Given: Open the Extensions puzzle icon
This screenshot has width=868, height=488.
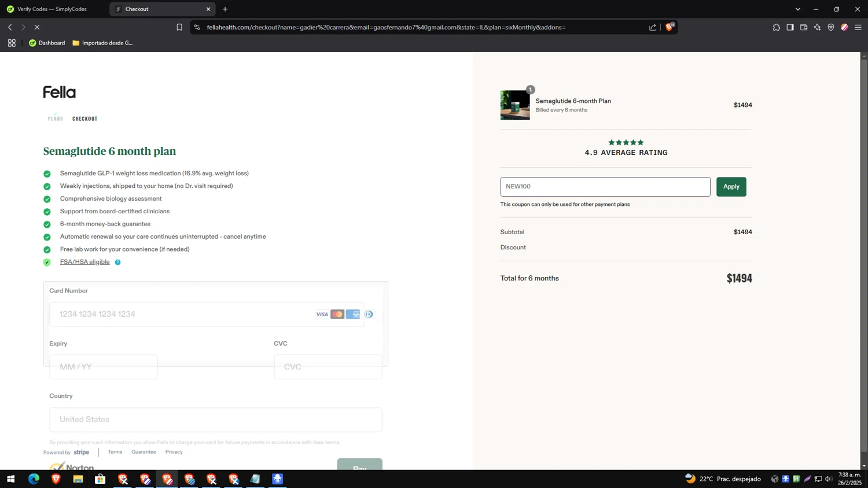Looking at the screenshot, I should [777, 27].
